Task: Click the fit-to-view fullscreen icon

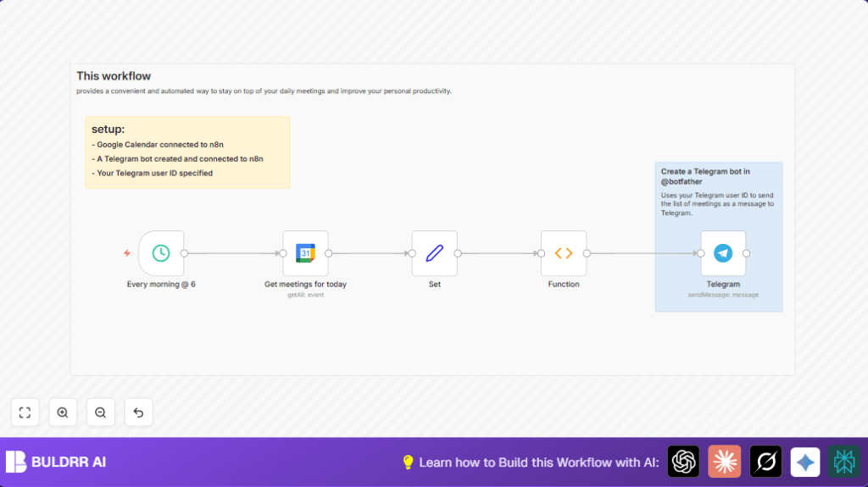Action: click(x=25, y=412)
